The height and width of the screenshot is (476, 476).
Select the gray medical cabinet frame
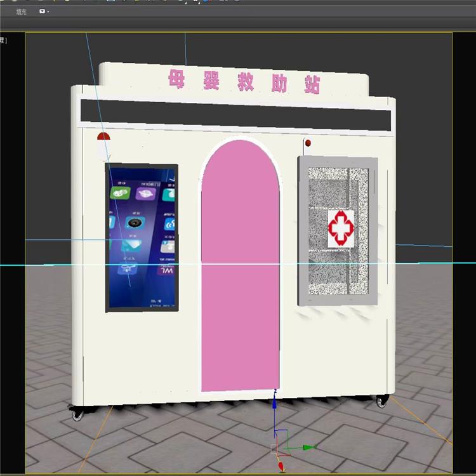(338, 231)
